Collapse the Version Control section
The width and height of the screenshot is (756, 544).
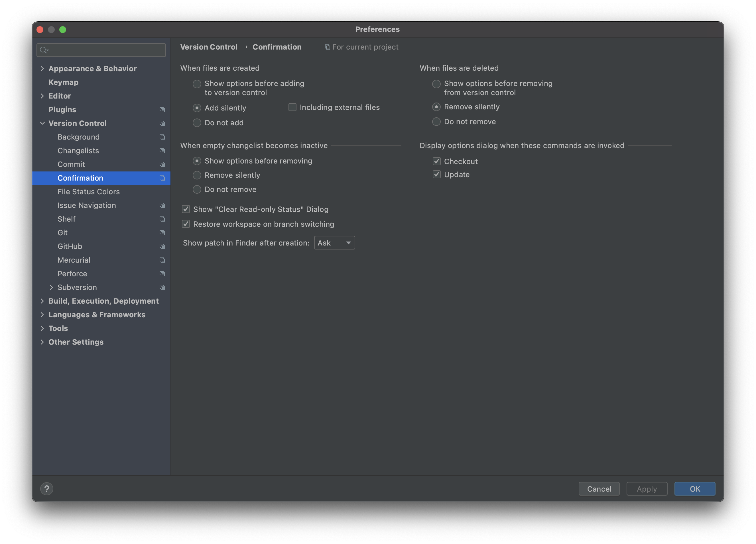[x=42, y=123]
